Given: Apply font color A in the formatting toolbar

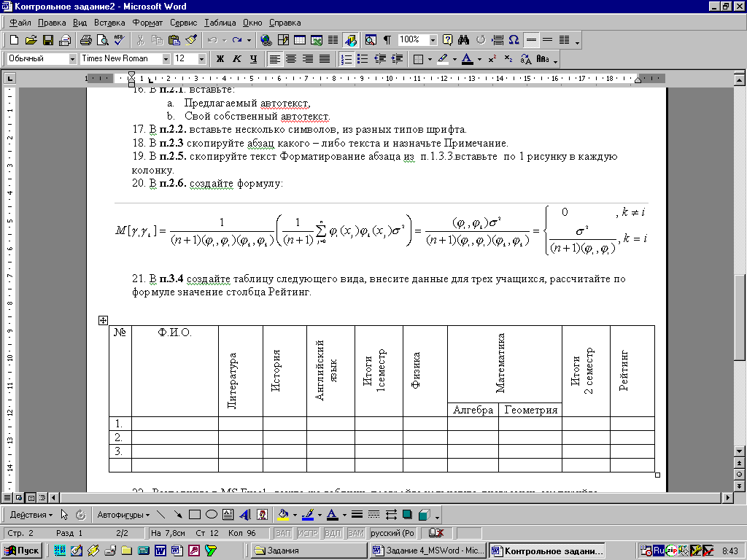Looking at the screenshot, I should (468, 58).
